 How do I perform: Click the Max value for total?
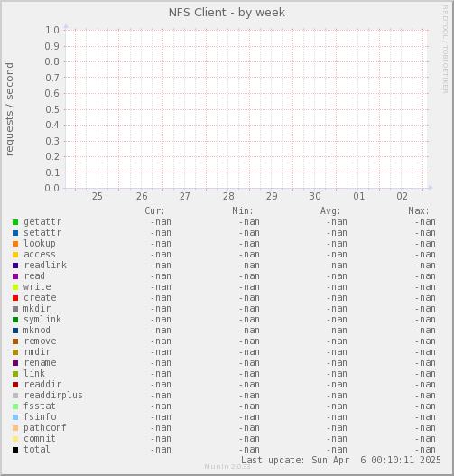pos(425,450)
